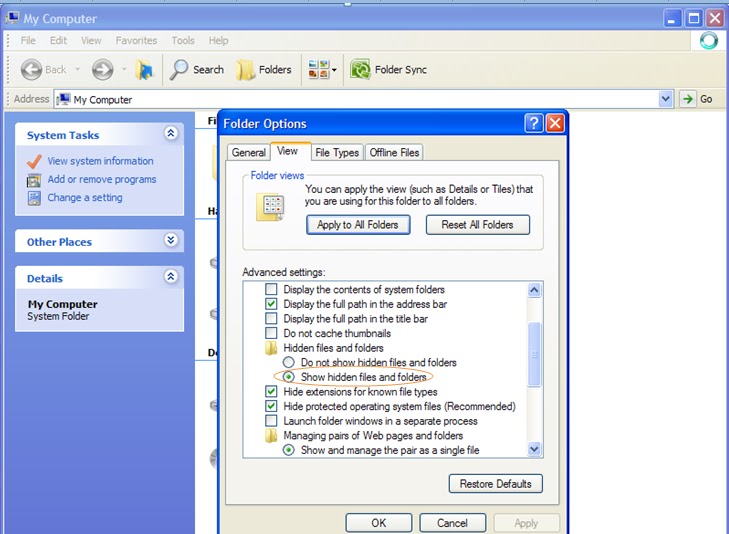Switch to the Offline Files tab
This screenshot has width=729, height=534.
[394, 152]
